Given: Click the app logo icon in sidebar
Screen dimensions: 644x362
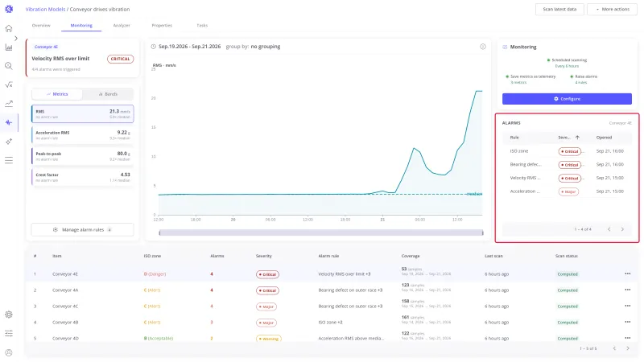Looking at the screenshot, I should coord(9,9).
